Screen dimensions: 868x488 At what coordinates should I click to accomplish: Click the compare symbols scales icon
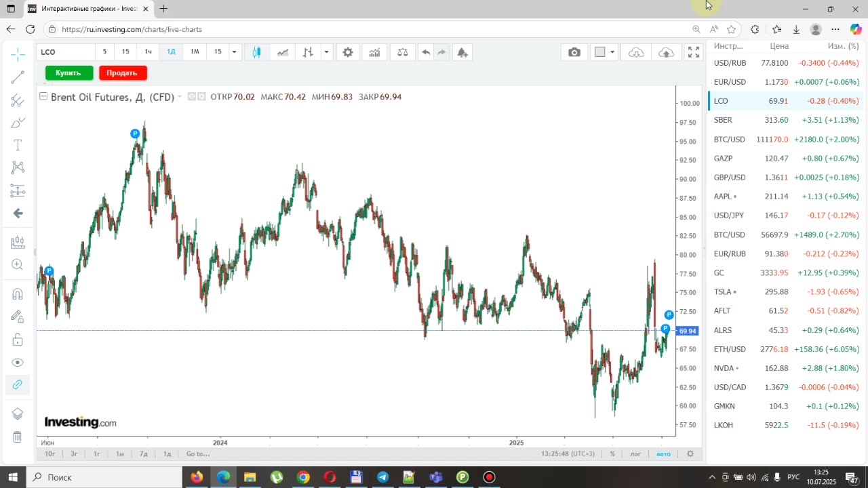[x=403, y=52]
